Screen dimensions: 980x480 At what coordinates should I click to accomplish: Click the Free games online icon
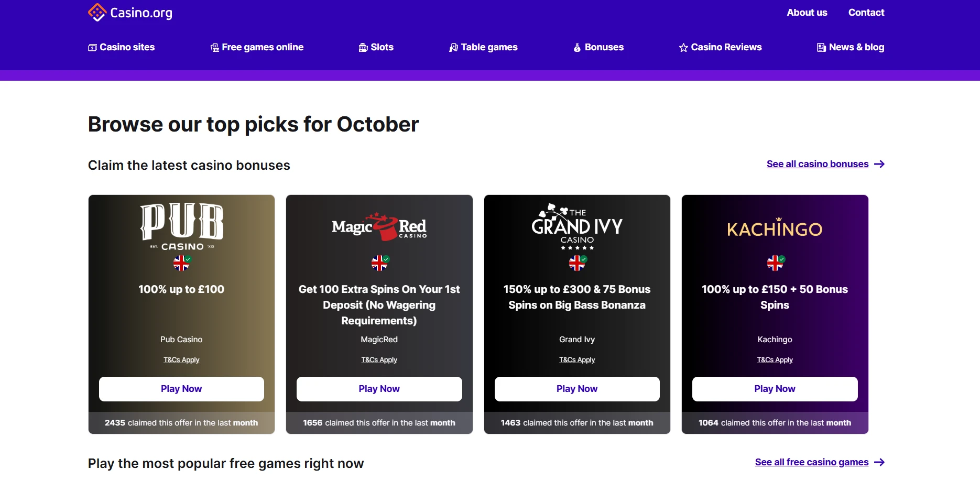(215, 48)
